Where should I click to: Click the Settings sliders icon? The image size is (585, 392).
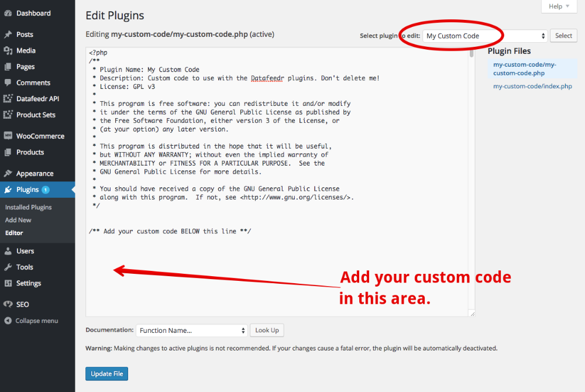coord(8,283)
